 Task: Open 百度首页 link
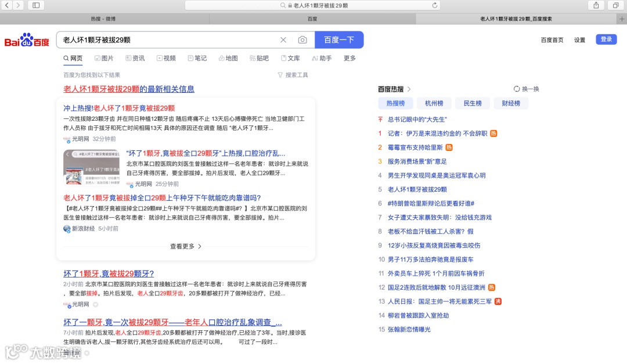pyautogui.click(x=552, y=39)
